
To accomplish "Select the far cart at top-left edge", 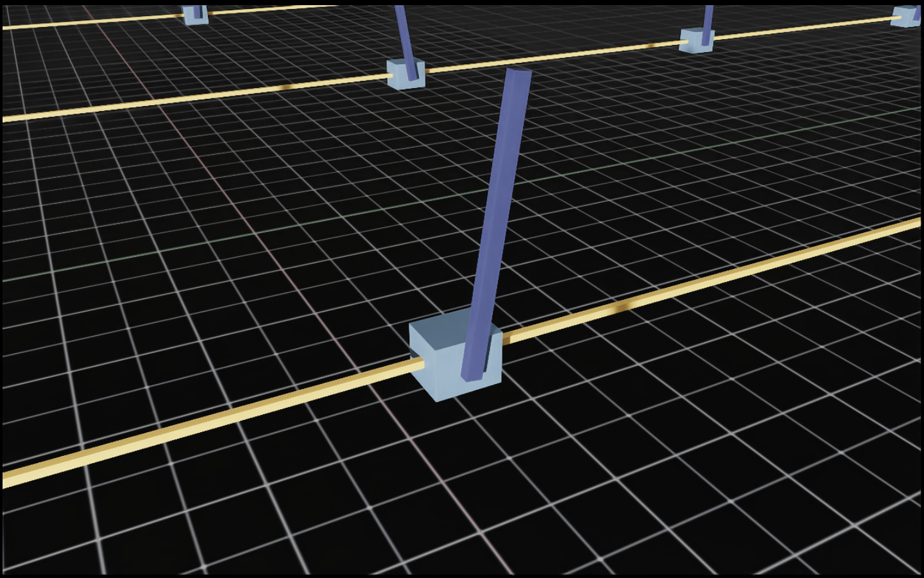I will pos(194,15).
